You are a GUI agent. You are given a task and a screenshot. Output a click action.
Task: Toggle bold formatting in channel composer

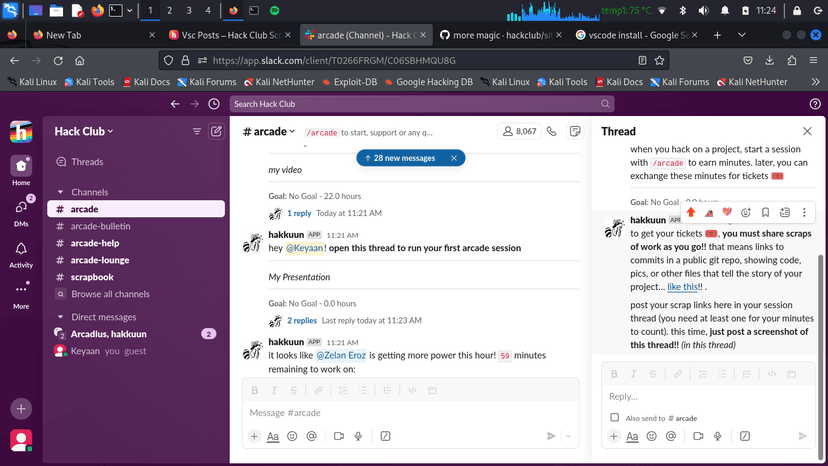[255, 390]
